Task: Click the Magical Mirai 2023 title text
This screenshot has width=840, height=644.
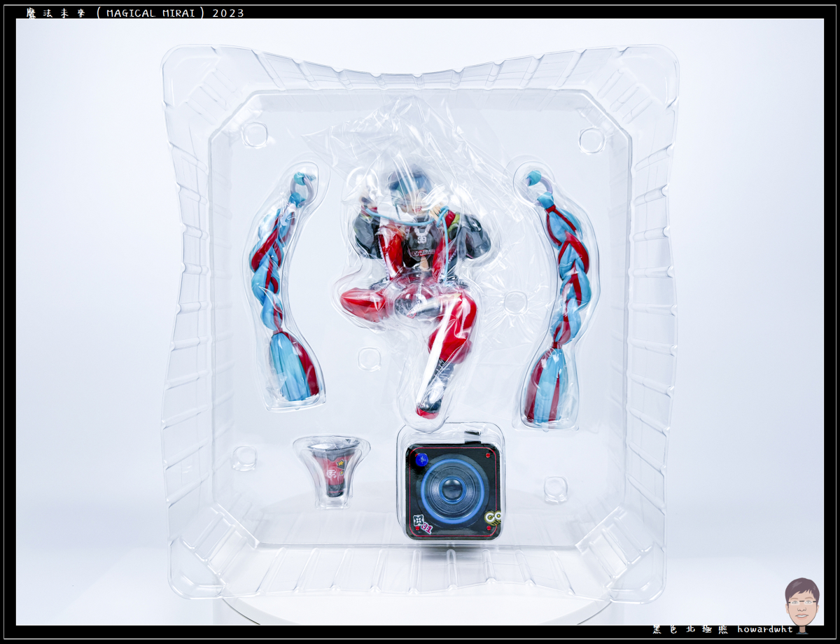Action: coord(135,13)
